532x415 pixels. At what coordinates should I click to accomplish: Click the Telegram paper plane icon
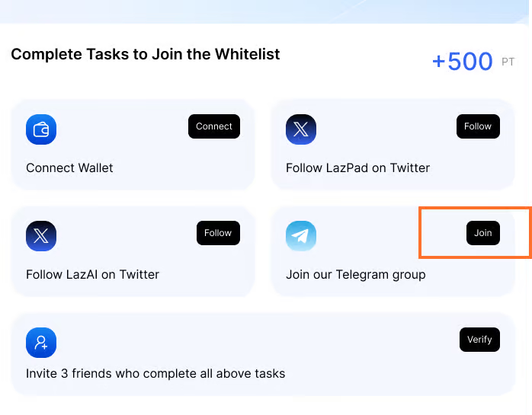tap(301, 236)
